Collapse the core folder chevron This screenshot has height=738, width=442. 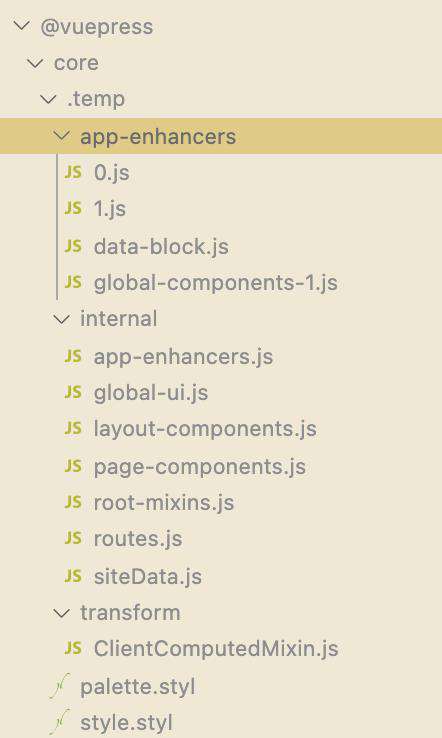click(x=35, y=63)
